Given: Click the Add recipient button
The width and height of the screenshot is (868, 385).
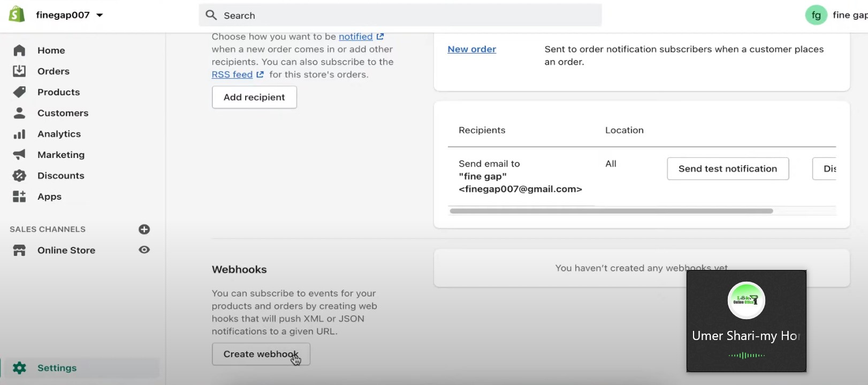Looking at the screenshot, I should (x=254, y=97).
